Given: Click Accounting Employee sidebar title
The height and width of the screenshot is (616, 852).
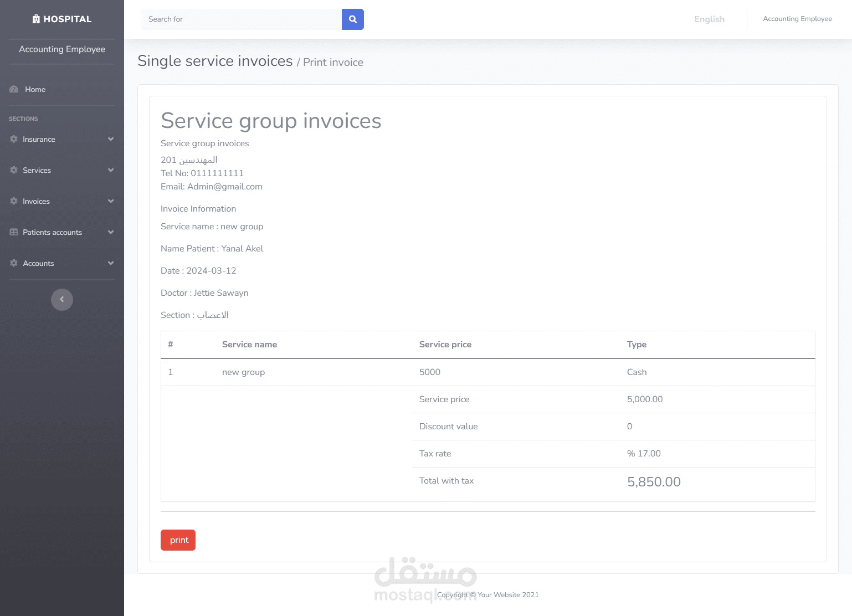Looking at the screenshot, I should click(62, 49).
